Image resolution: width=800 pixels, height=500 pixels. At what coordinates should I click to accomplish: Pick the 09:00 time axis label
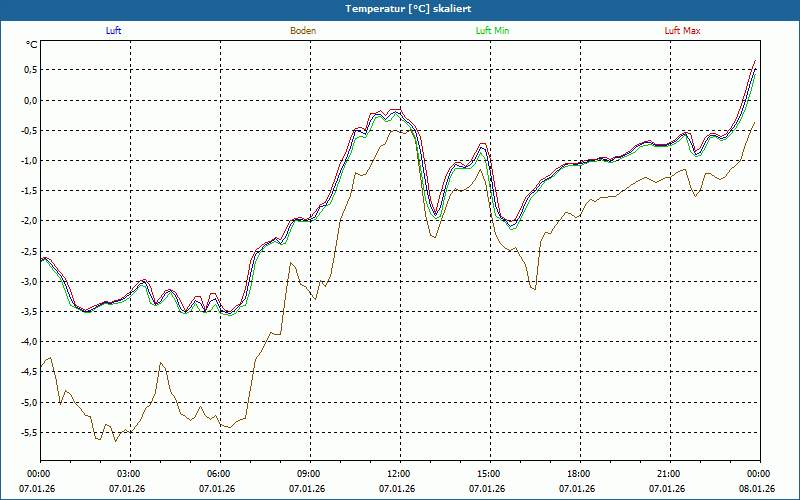(x=309, y=474)
